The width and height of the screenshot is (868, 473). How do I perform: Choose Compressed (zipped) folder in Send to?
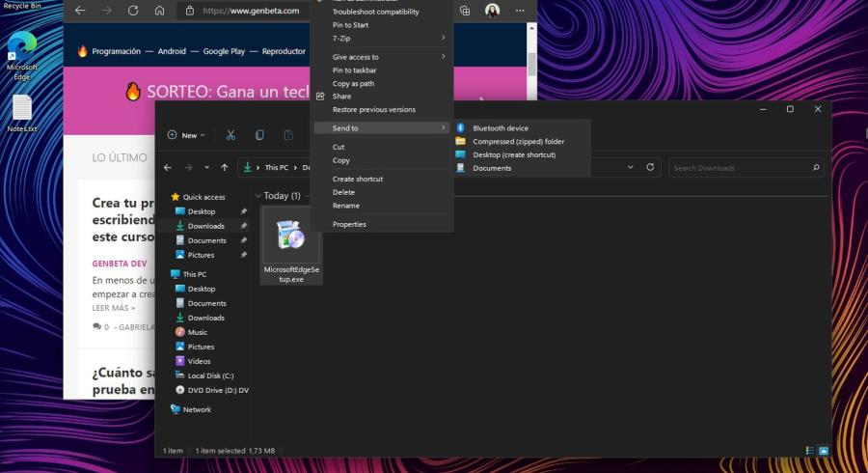tap(518, 141)
